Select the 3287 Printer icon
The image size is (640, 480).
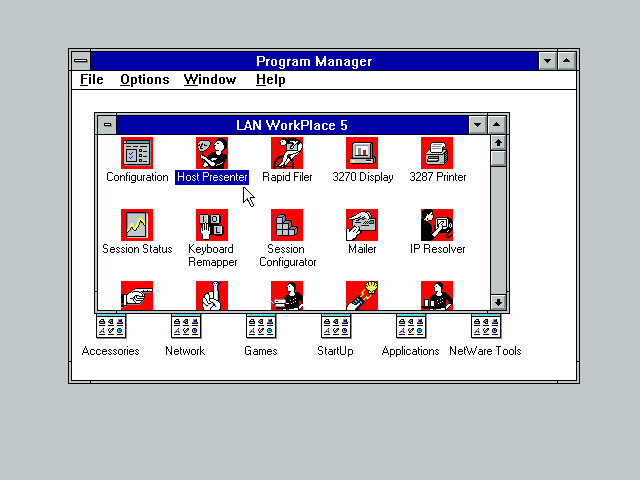pos(437,153)
